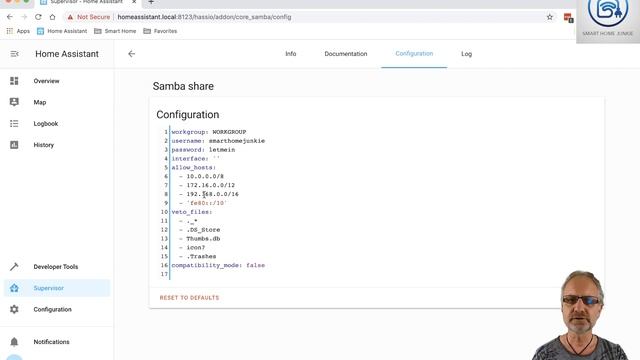
Task: Open the Smart Home bookmarks folder
Action: point(115,31)
